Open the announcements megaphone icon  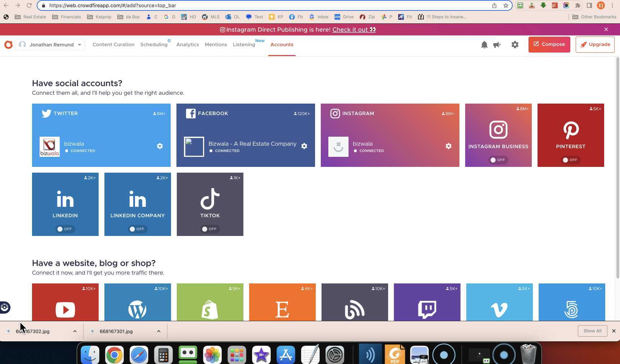coord(497,45)
